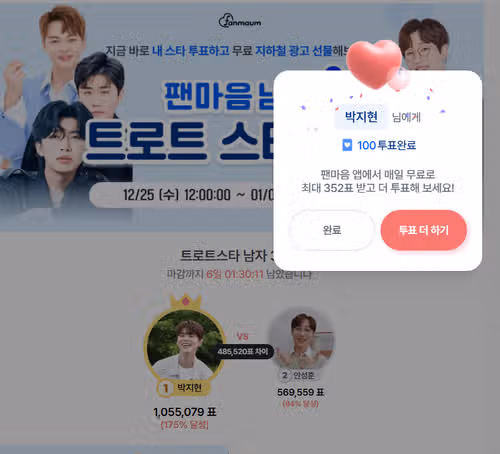Click the blue vote ticket icon beside 100
This screenshot has height=454, width=500.
(x=347, y=145)
